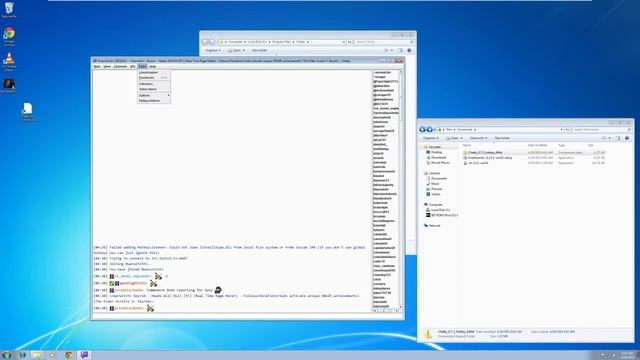The height and width of the screenshot is (360, 640).
Task: Open the Main menu in Chatty
Action: 97,66
